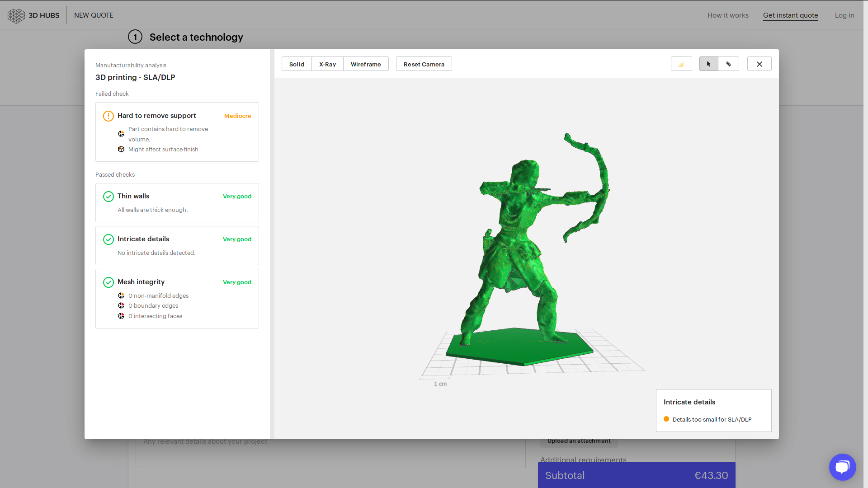This screenshot has height=488, width=868.
Task: Select the Mesh integrity check card title
Action: [x=141, y=282]
